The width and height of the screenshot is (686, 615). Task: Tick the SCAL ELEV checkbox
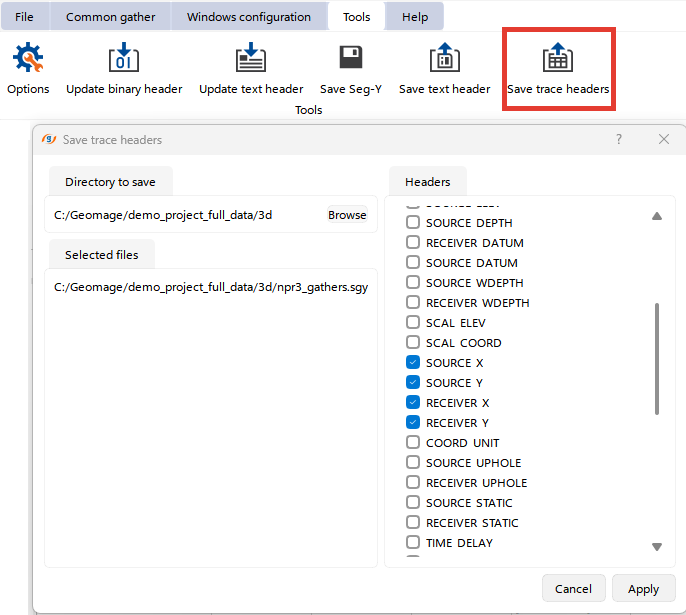pyautogui.click(x=413, y=322)
